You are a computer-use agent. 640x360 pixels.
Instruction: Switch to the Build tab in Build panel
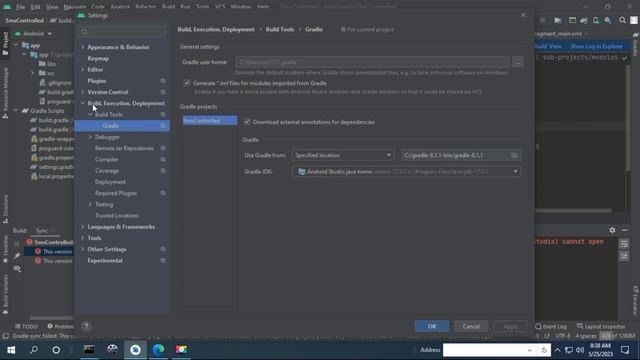click(19, 231)
